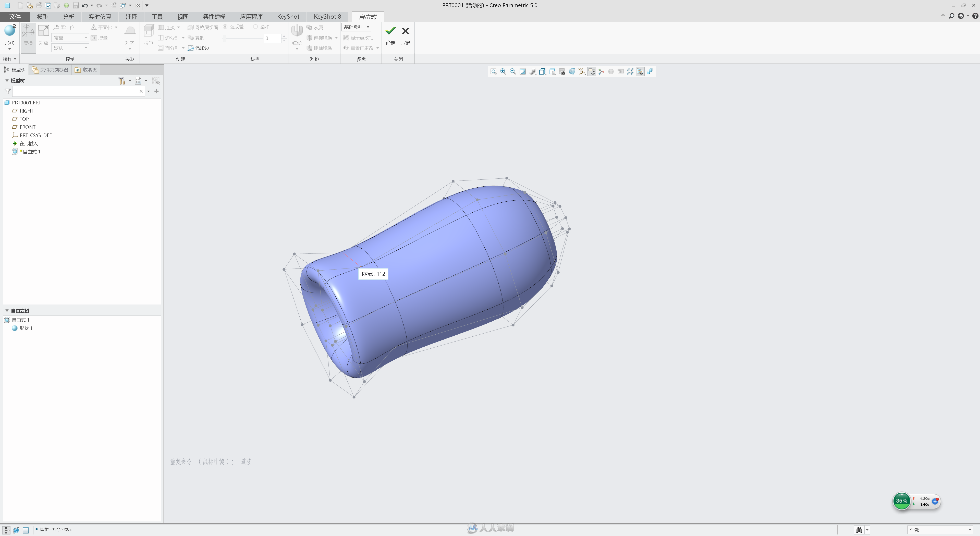Toggle the Annotation Display icon
The height and width of the screenshot is (536, 980).
click(592, 71)
